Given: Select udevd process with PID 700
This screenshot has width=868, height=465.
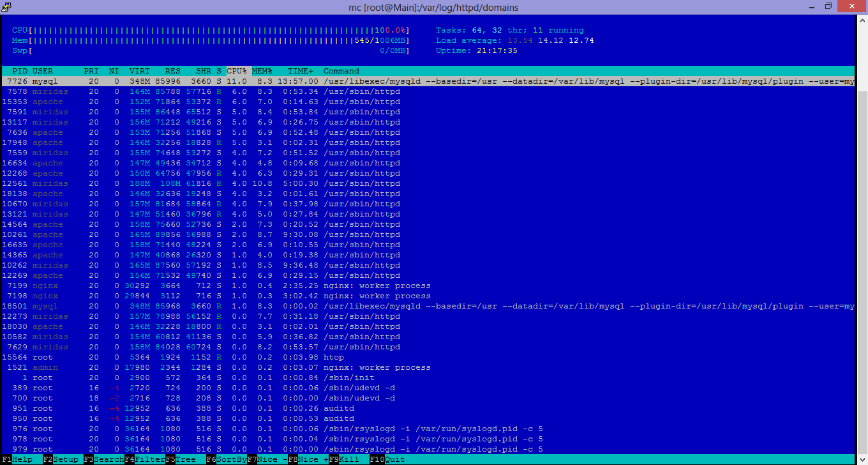Looking at the screenshot, I should 428,398.
